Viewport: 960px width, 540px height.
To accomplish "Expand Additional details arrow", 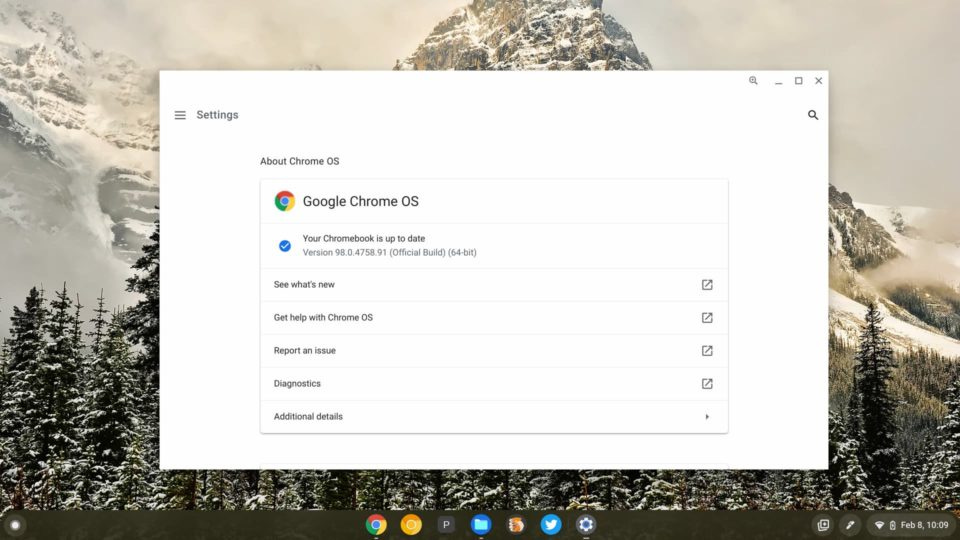I will click(707, 417).
